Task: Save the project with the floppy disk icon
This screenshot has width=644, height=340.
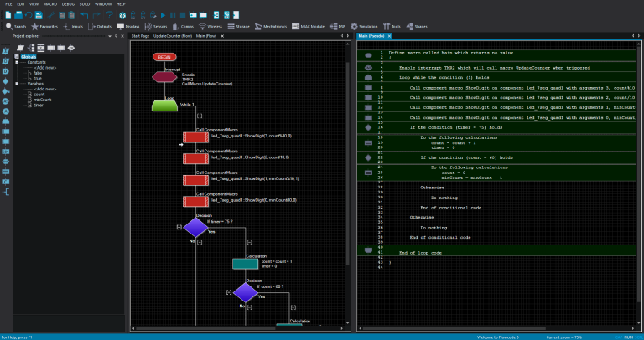Action: [x=39, y=15]
